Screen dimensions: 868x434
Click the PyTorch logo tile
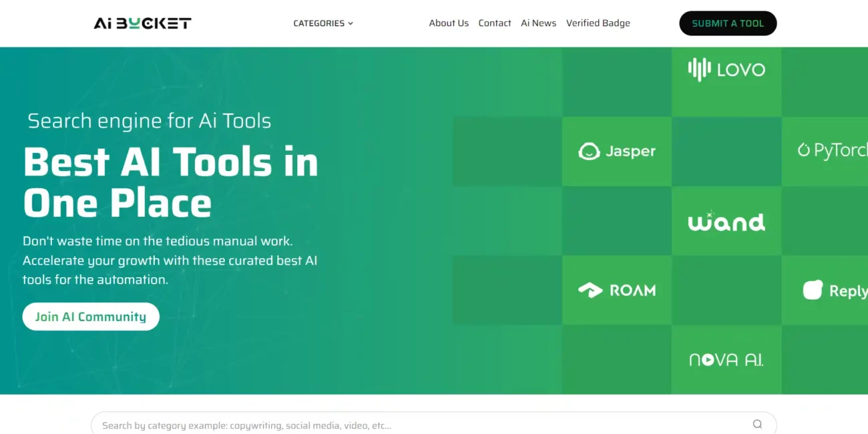(x=825, y=152)
